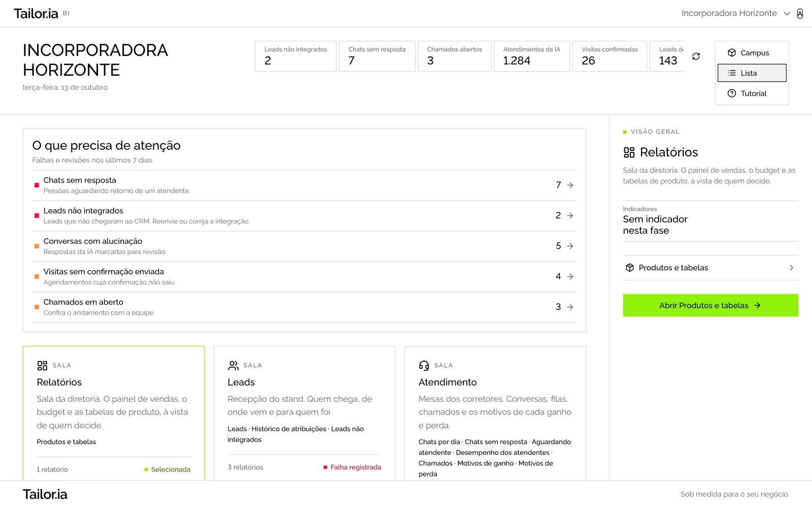Screen dimensions: 812x508
Task: Click the Leads não integrados row arrow
Action: click(x=570, y=216)
